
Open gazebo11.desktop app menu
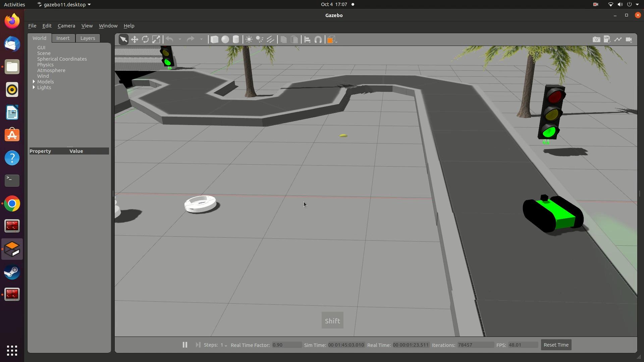point(64,4)
